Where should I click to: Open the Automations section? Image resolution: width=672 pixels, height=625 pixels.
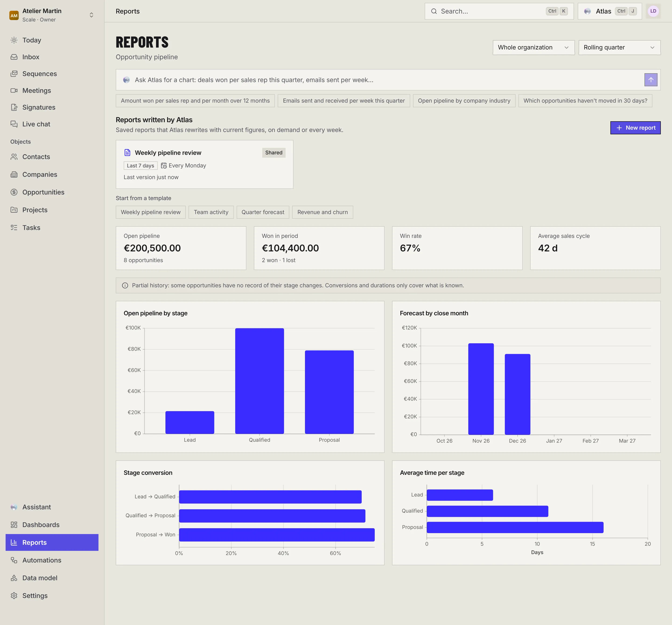(x=52, y=560)
